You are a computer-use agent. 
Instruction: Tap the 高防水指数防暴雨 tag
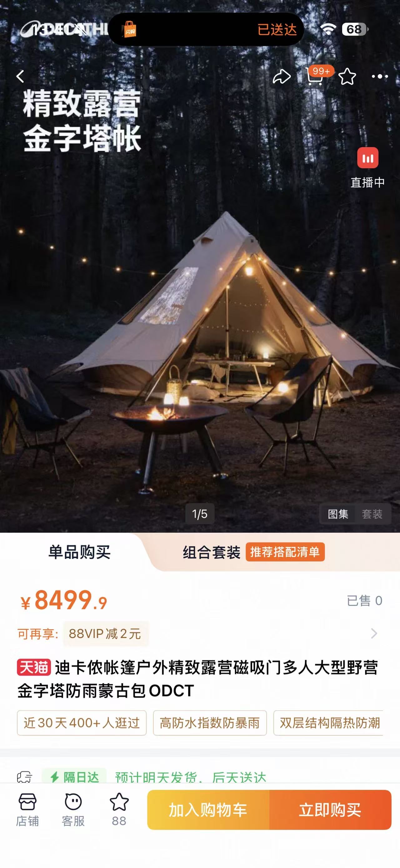tap(210, 723)
